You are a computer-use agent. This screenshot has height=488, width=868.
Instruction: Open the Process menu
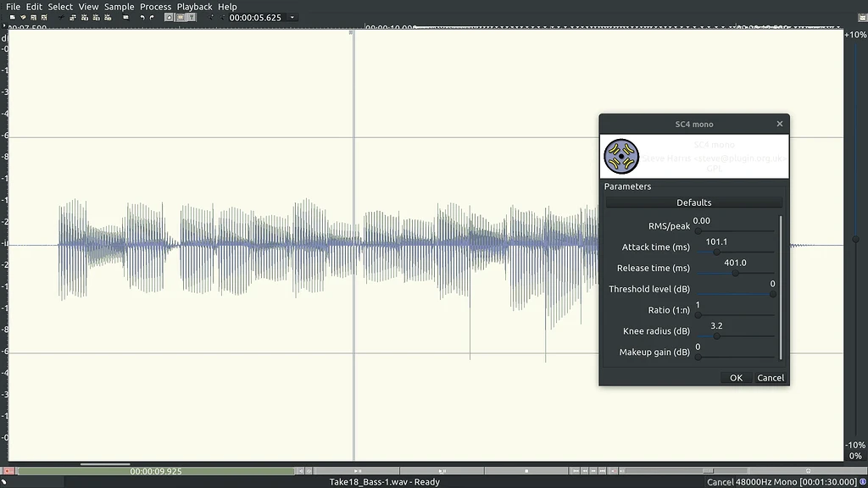155,7
